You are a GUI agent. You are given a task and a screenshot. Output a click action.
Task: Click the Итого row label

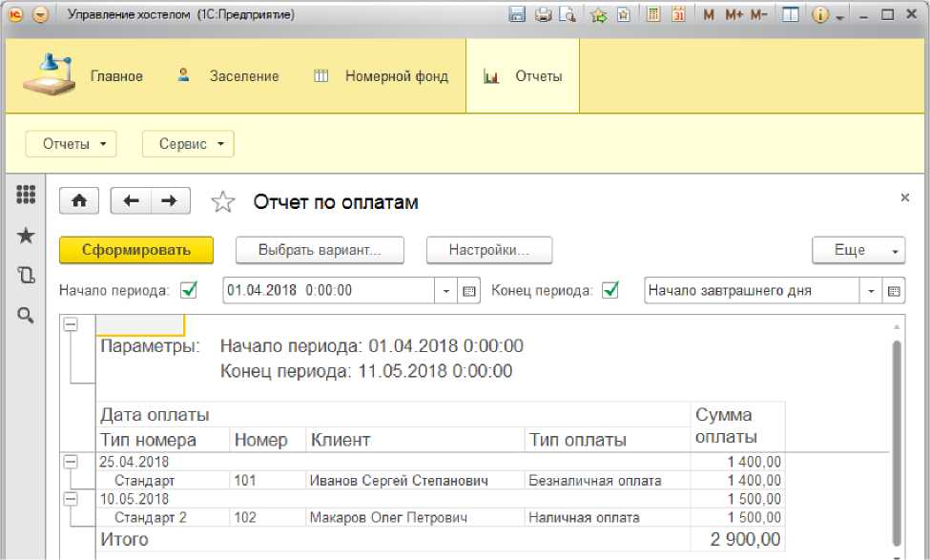click(125, 539)
